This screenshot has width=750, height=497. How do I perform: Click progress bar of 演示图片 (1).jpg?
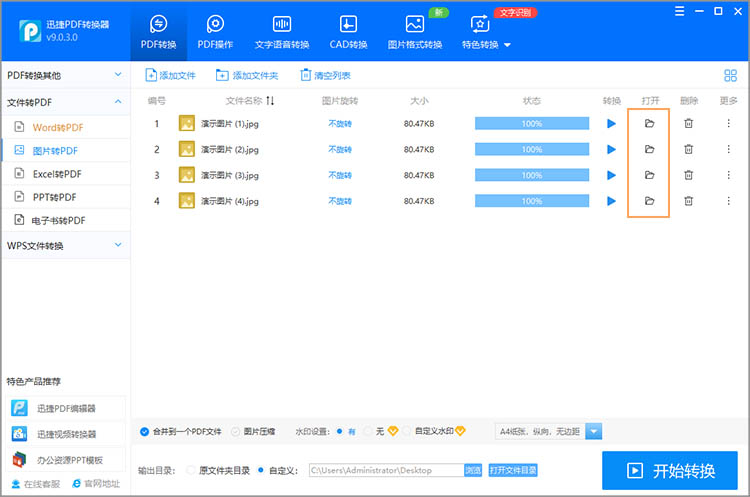[532, 123]
